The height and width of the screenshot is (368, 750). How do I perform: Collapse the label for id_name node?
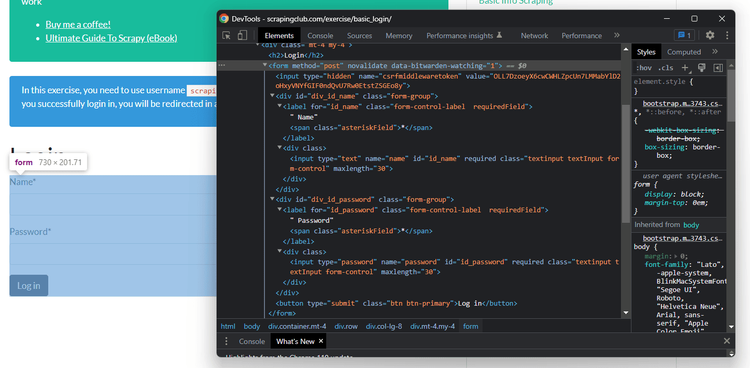(x=280, y=107)
